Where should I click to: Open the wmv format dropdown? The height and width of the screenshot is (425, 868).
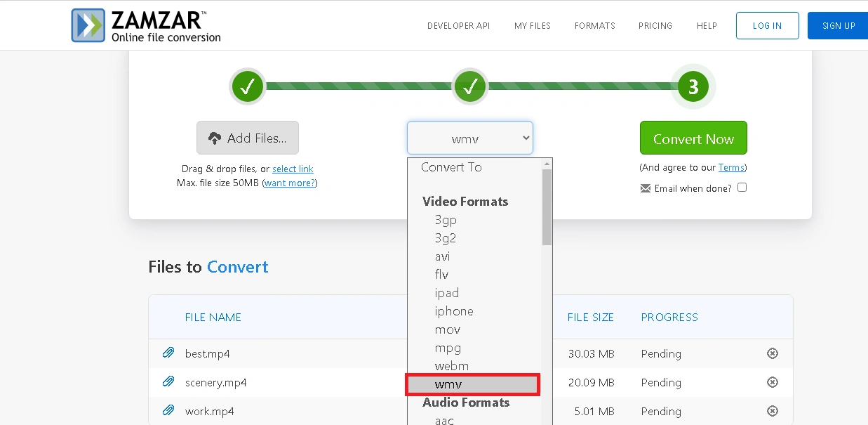pyautogui.click(x=470, y=138)
